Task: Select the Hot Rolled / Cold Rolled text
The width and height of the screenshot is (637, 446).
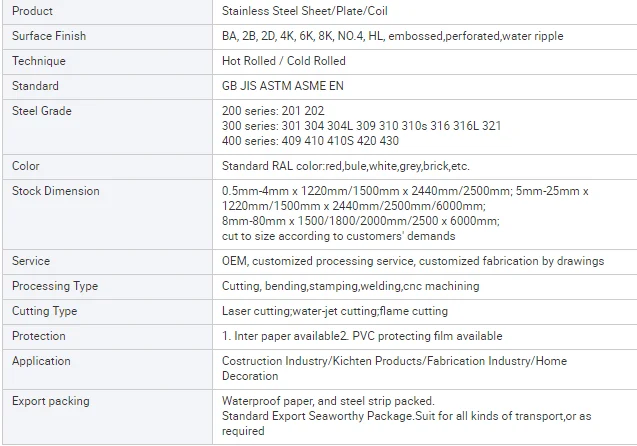Action: pyautogui.click(x=283, y=61)
